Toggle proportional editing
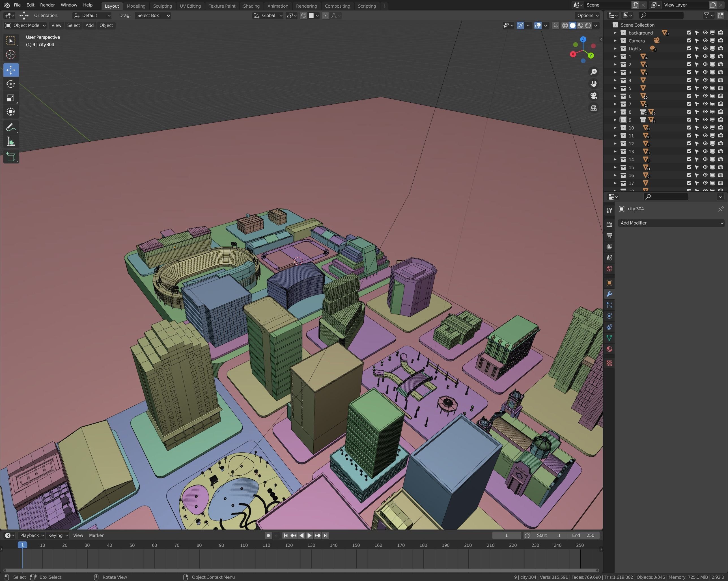 (325, 16)
